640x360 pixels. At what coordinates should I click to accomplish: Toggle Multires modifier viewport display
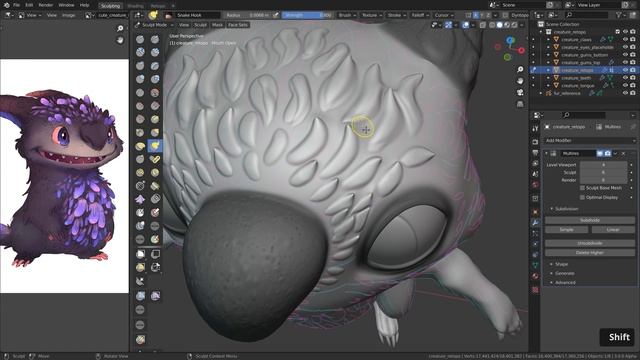(x=600, y=153)
